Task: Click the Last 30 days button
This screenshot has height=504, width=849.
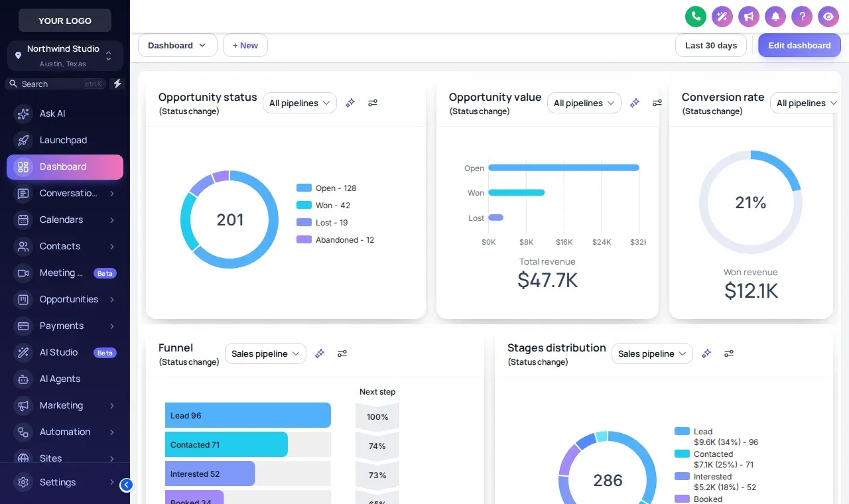Action: click(711, 45)
